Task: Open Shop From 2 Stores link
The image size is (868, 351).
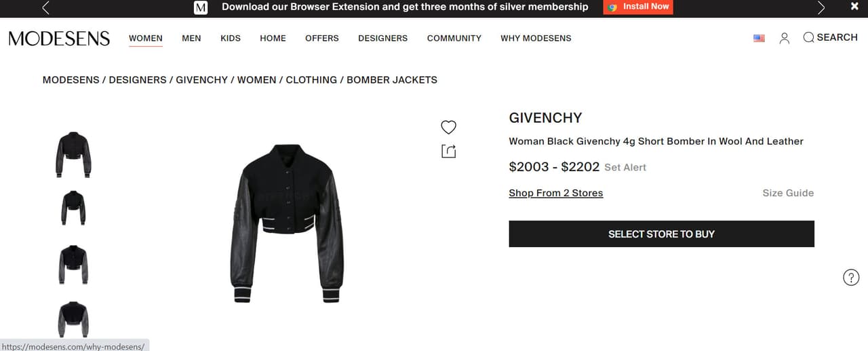Action: coord(556,193)
